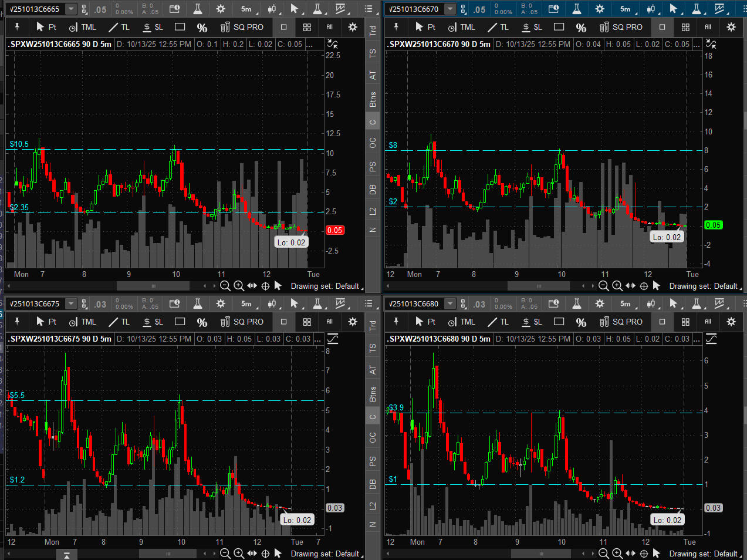Screen dimensions: 747x560
Task: Open the Trd side tab beside the 6665 chart
Action: point(373,31)
